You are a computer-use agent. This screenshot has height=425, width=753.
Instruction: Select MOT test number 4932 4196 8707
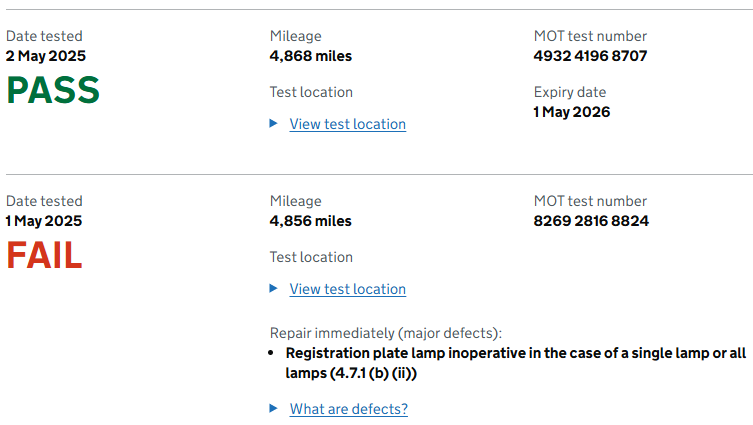[x=590, y=56]
